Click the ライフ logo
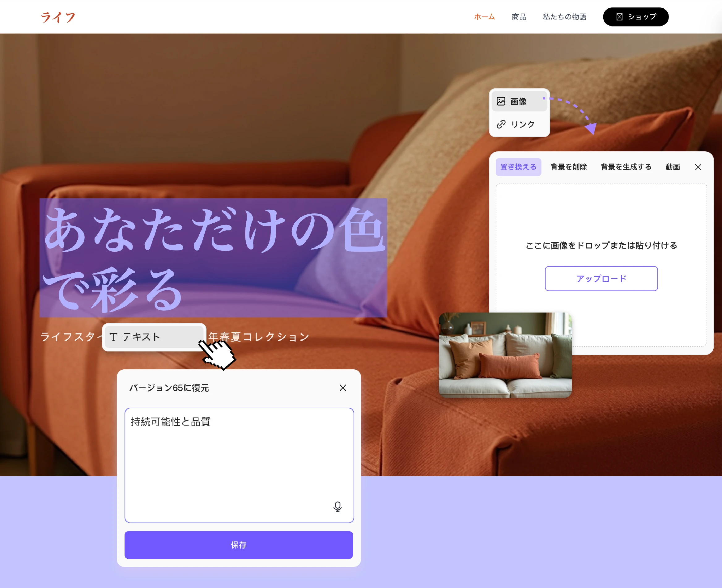This screenshot has width=722, height=588. click(x=58, y=17)
